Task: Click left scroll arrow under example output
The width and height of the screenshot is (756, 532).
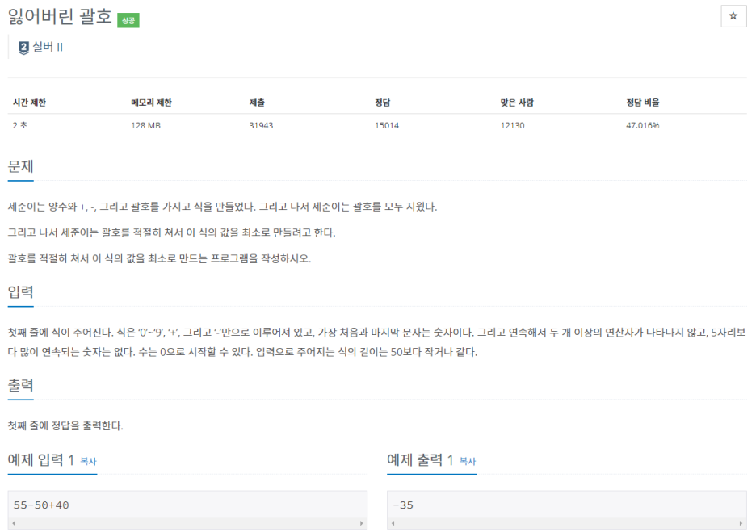Action: pyautogui.click(x=393, y=523)
